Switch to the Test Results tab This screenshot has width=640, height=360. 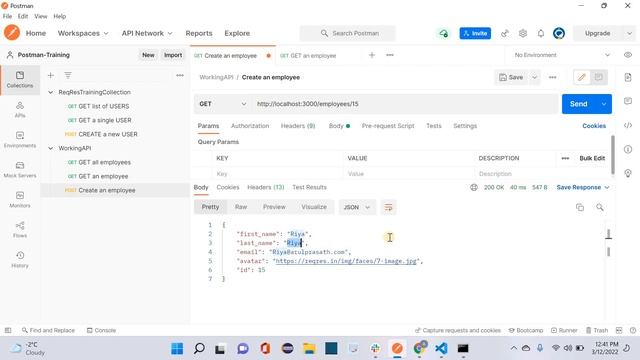[x=309, y=187]
